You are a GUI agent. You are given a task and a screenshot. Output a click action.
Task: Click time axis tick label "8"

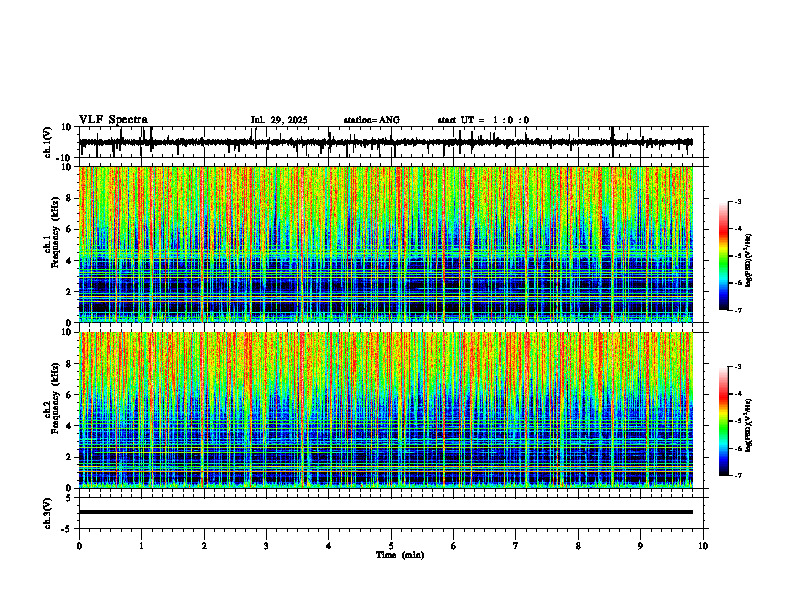point(578,546)
